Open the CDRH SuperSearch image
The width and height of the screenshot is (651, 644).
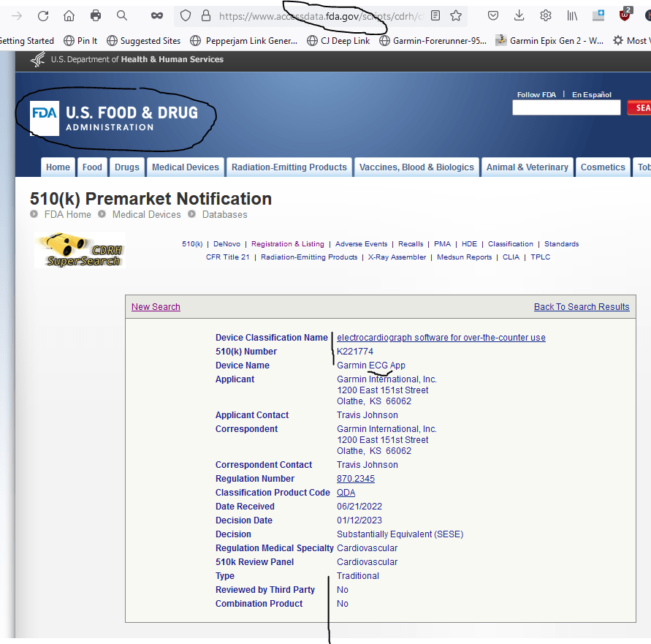[80, 250]
